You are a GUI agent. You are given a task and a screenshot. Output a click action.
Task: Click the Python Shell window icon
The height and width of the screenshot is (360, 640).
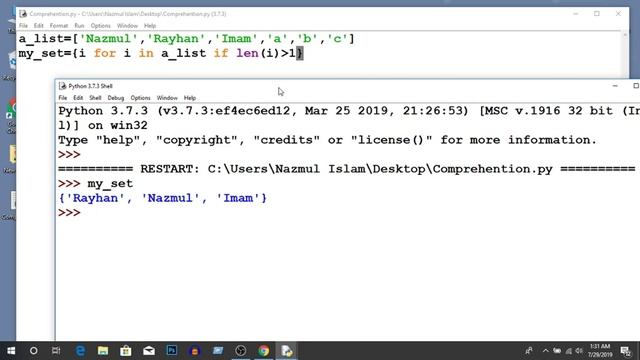click(62, 86)
